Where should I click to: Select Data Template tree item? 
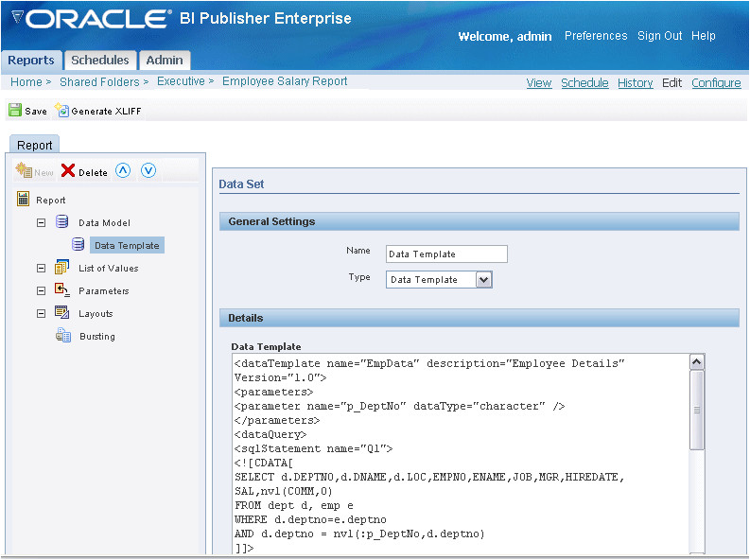(x=127, y=245)
